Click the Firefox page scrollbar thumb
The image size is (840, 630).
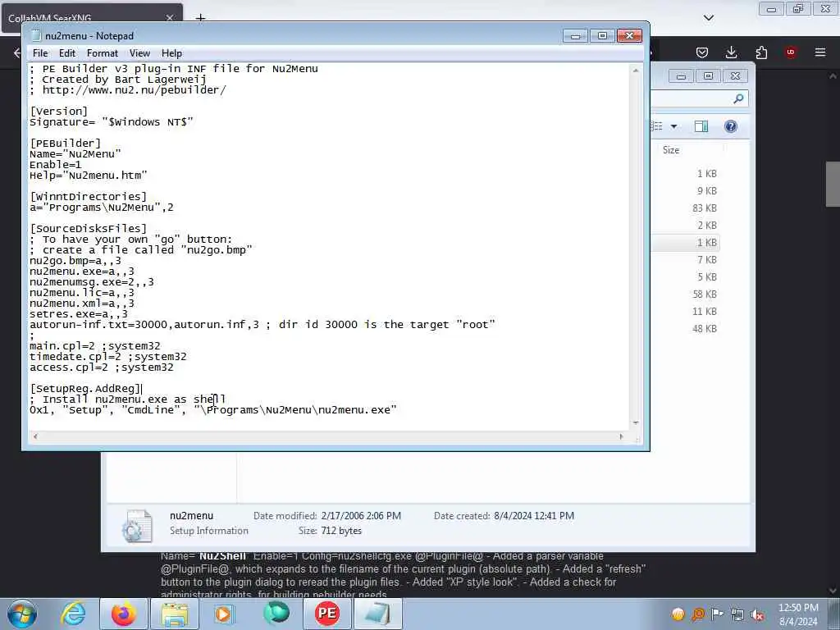(833, 184)
